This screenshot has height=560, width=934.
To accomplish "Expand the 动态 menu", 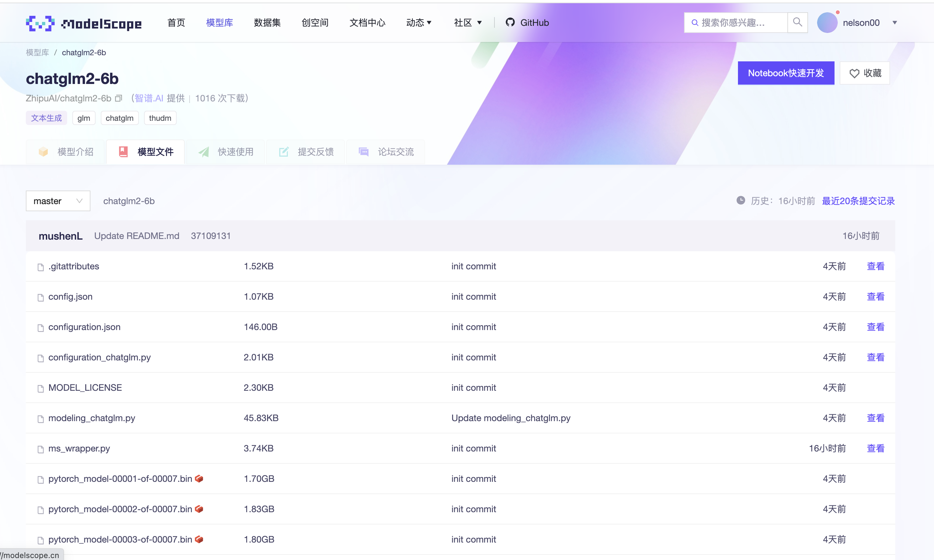I will click(x=419, y=23).
